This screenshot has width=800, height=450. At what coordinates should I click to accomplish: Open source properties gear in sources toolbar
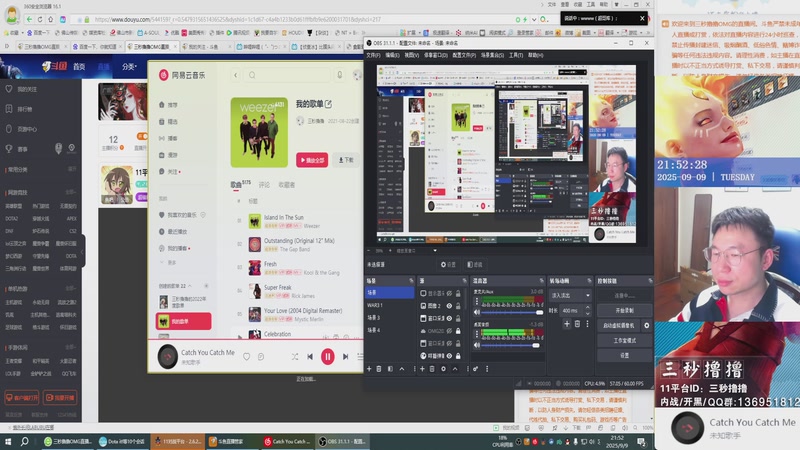click(x=443, y=369)
